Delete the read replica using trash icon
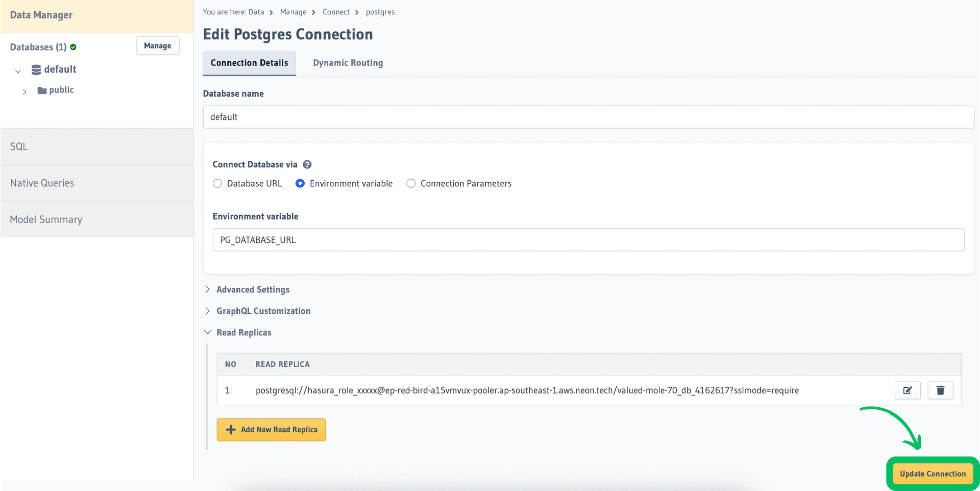Image resolution: width=980 pixels, height=491 pixels. pyautogui.click(x=940, y=390)
